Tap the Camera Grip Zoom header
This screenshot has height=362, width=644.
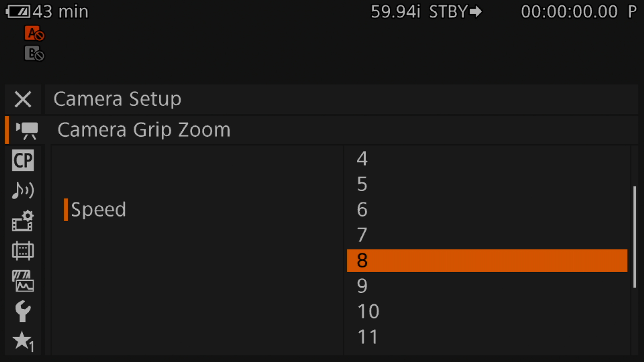click(144, 130)
